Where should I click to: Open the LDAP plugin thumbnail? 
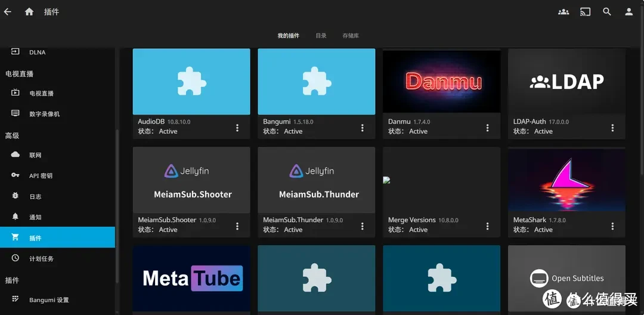(567, 81)
